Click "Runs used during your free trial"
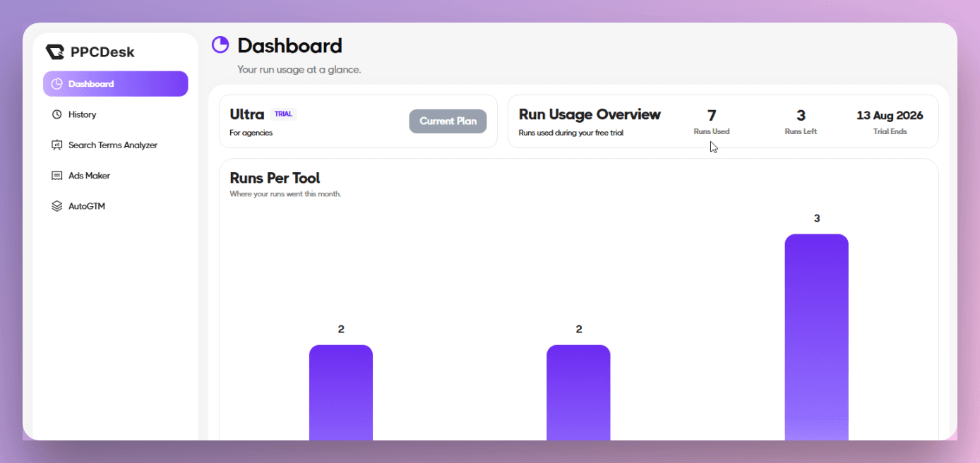This screenshot has width=980, height=463. coord(570,133)
